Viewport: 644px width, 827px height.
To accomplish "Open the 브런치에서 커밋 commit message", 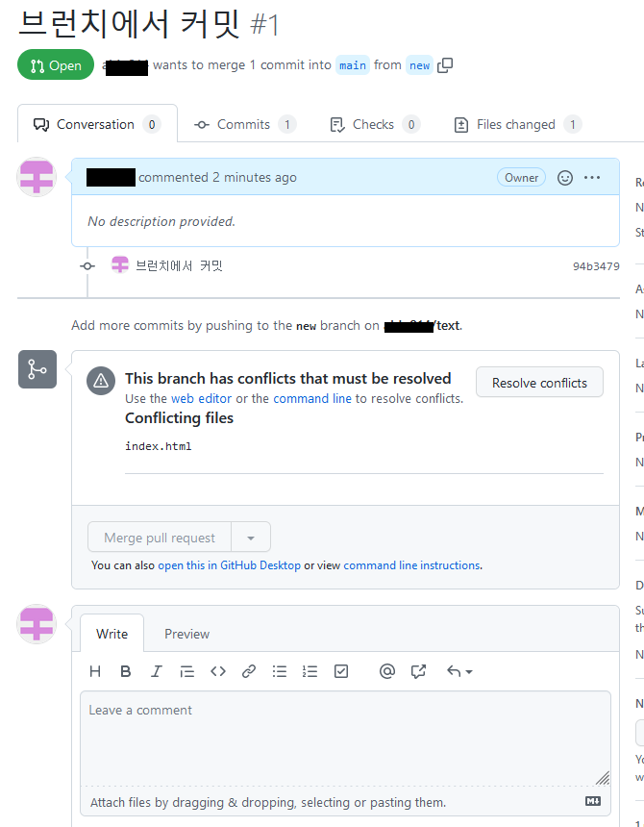I will click(179, 265).
